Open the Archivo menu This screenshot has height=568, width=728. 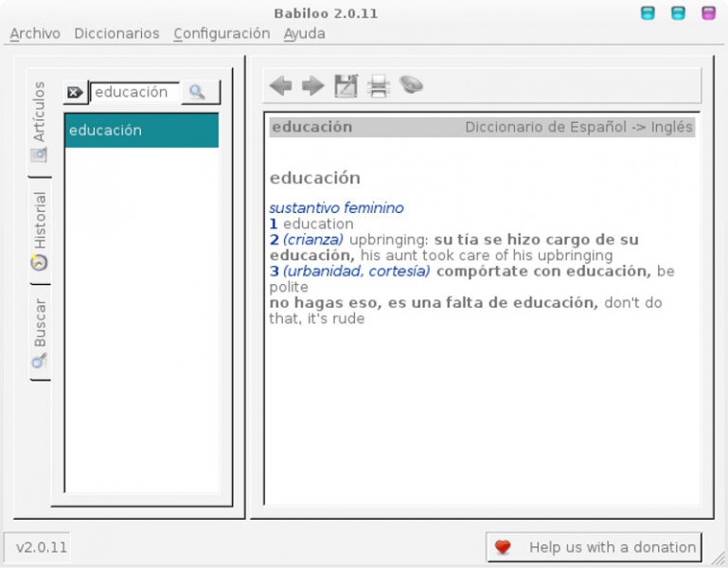tap(35, 33)
